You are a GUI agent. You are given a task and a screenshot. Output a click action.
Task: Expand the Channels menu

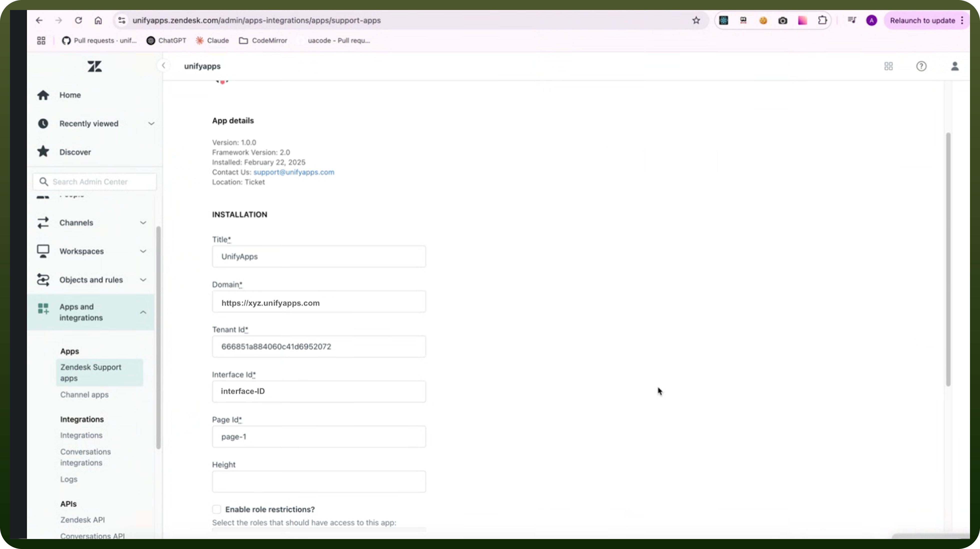pos(143,223)
